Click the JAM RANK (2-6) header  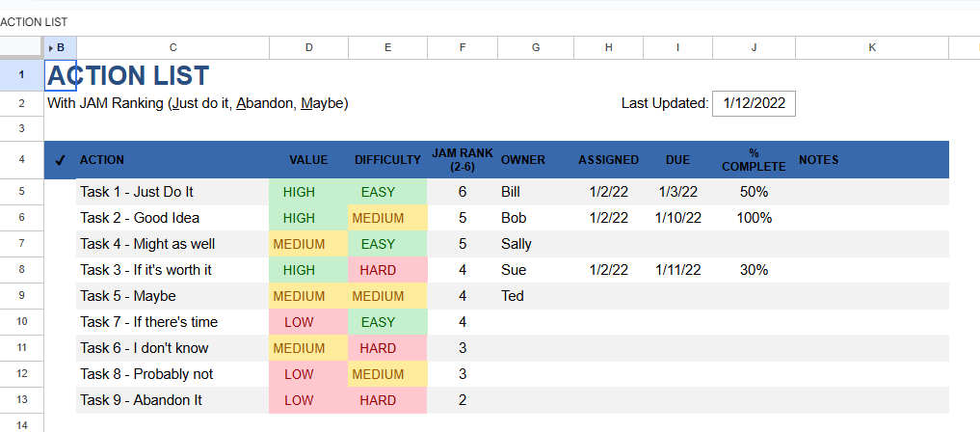(x=463, y=159)
